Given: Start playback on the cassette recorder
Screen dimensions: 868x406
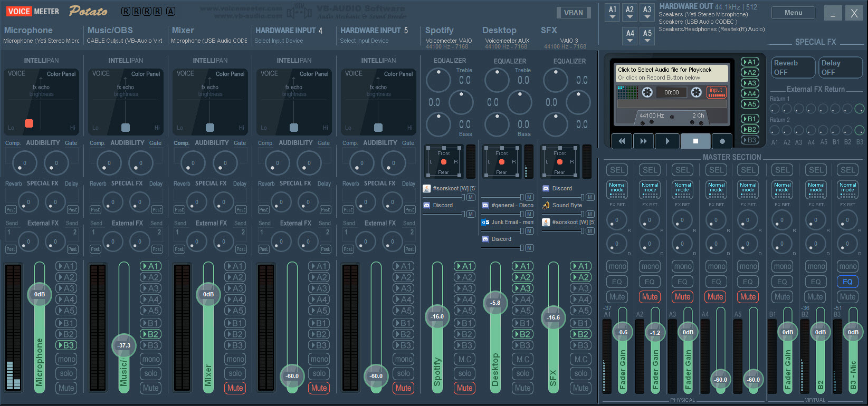Looking at the screenshot, I should [667, 141].
